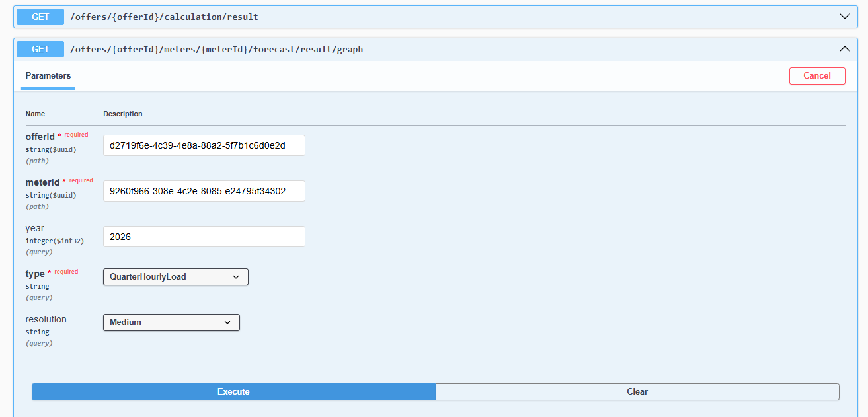Focus the offerId input field

pyautogui.click(x=204, y=145)
